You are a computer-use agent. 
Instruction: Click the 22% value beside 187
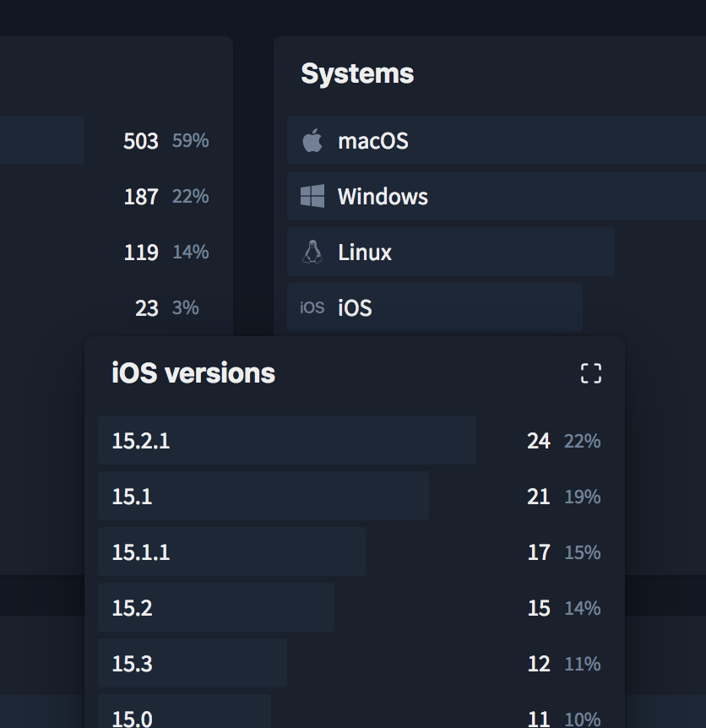coord(190,196)
